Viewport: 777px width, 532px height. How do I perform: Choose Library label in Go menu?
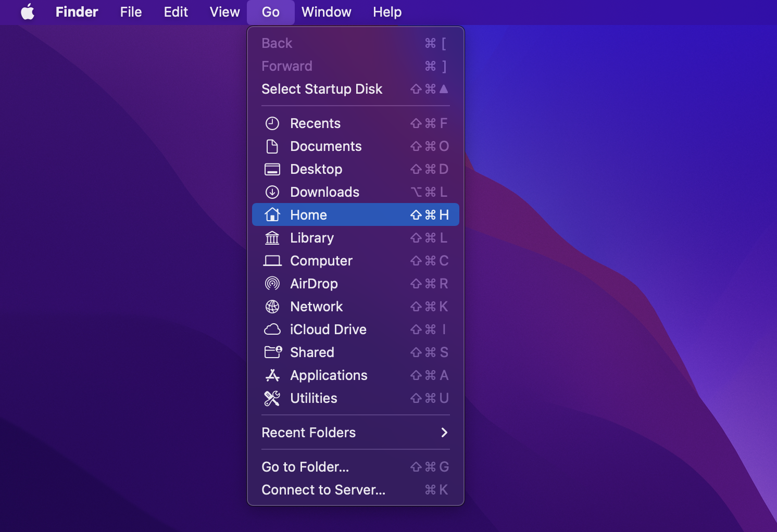pos(312,238)
